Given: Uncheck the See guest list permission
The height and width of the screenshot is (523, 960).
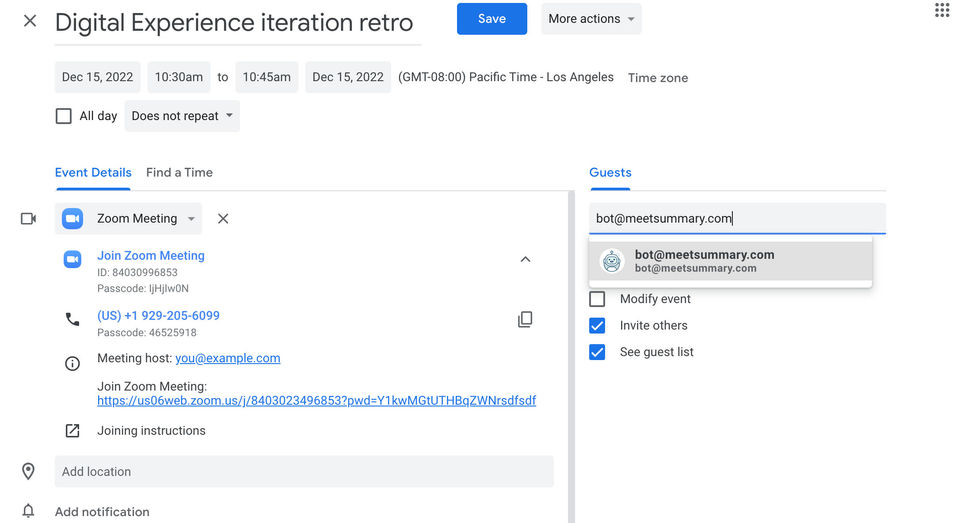Looking at the screenshot, I should click(x=597, y=352).
